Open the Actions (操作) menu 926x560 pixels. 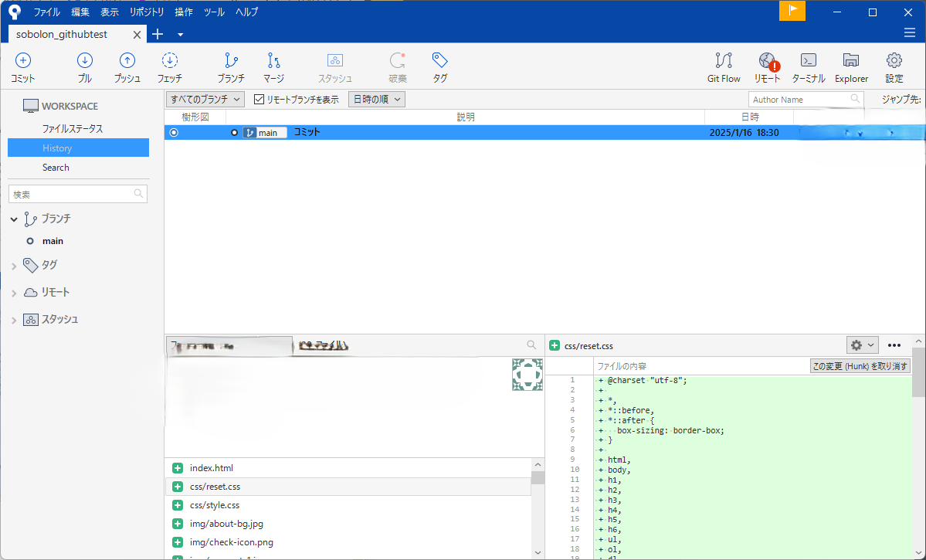(x=184, y=12)
